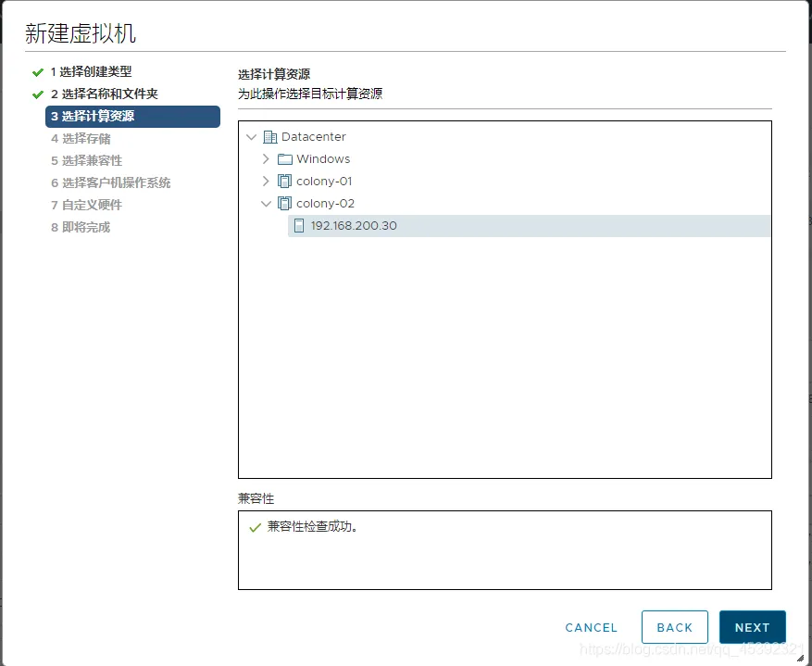This screenshot has width=812, height=666.
Task: Select step 7 自定义硬件
Action: [x=86, y=206]
